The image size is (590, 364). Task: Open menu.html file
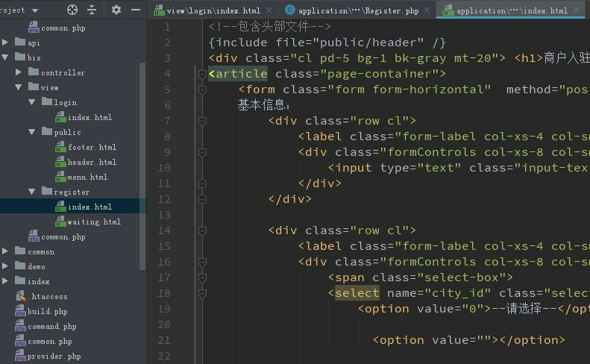click(87, 177)
